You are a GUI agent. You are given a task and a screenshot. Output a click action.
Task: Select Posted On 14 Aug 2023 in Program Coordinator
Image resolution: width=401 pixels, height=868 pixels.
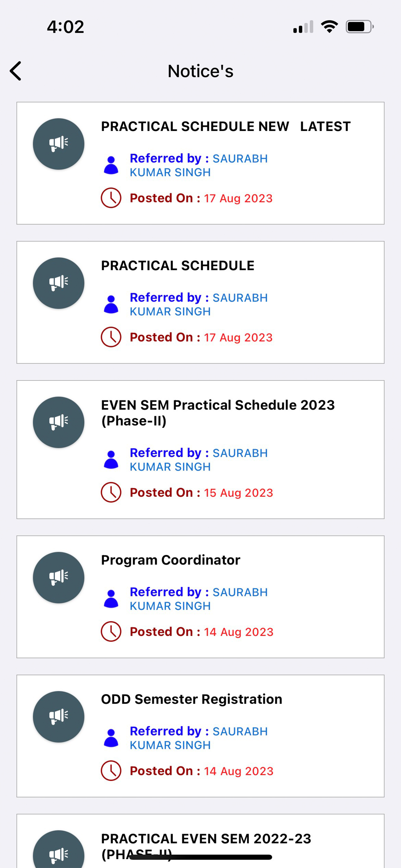tap(201, 632)
